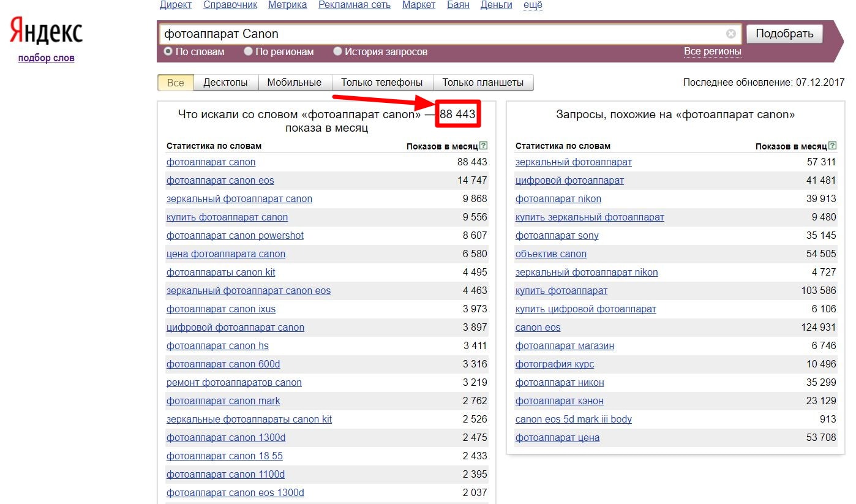This screenshot has height=504, width=856.
Task: Open the 'фотоаппарат canon eos' keyword link
Action: pyautogui.click(x=220, y=181)
